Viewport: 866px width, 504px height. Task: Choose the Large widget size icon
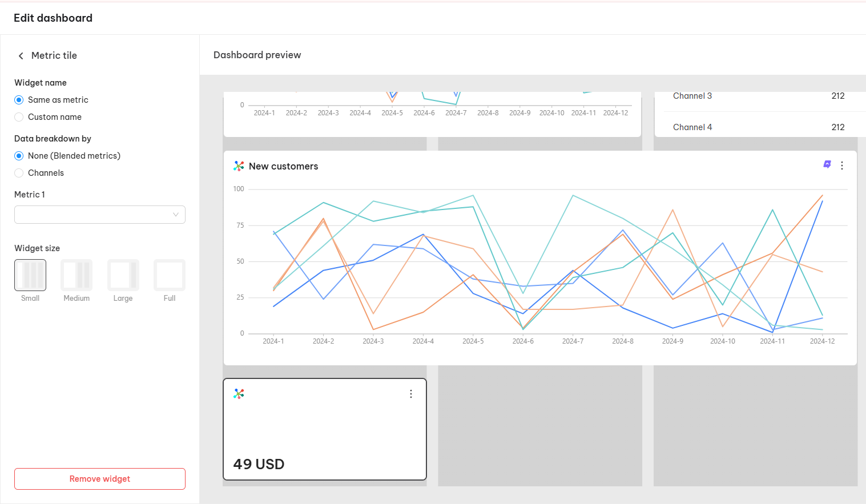pos(123,275)
